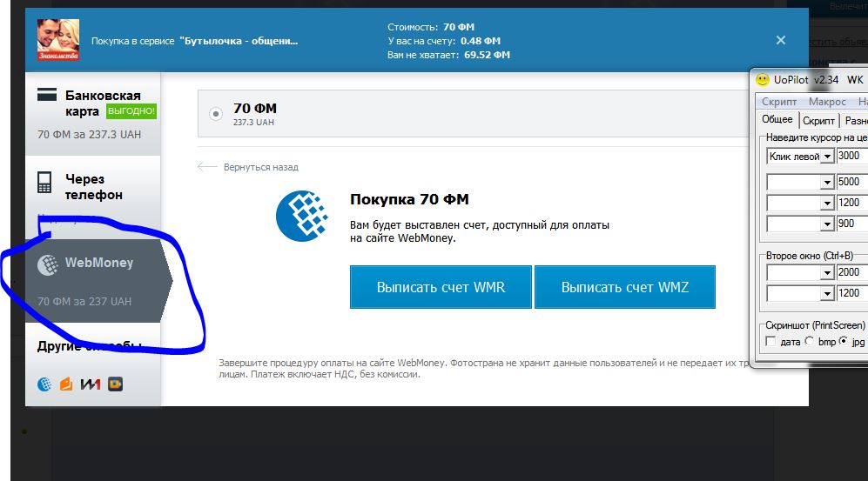Click the orange Qiwi wallet icon
Image resolution: width=868 pixels, height=481 pixels.
(x=66, y=384)
